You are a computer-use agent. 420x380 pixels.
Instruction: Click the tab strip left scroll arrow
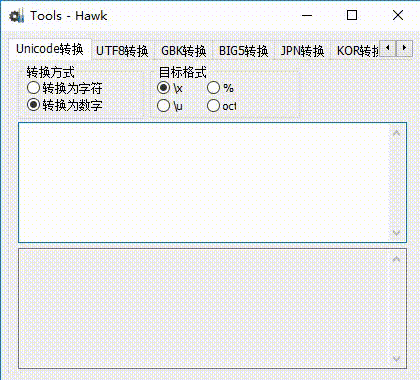coord(388,49)
